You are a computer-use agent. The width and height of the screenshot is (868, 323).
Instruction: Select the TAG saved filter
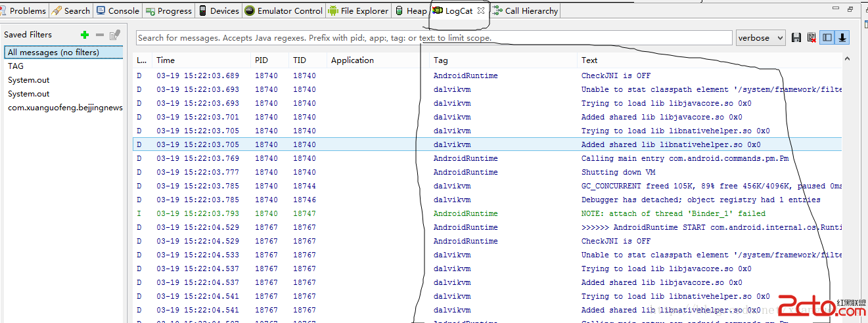(x=16, y=66)
